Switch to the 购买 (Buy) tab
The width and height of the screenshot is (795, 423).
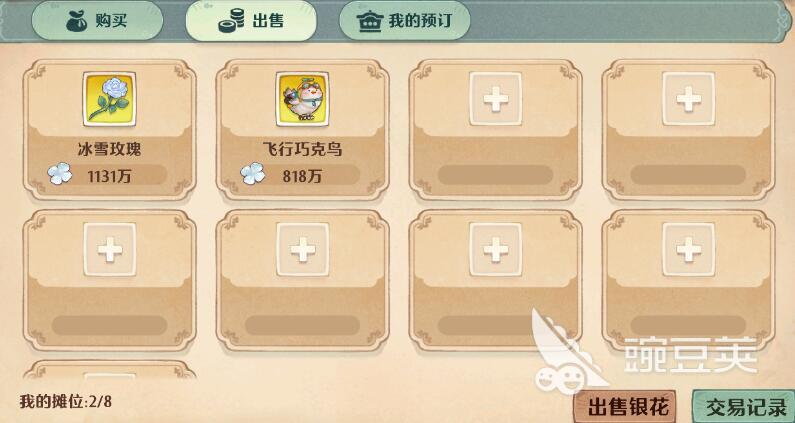point(97,21)
